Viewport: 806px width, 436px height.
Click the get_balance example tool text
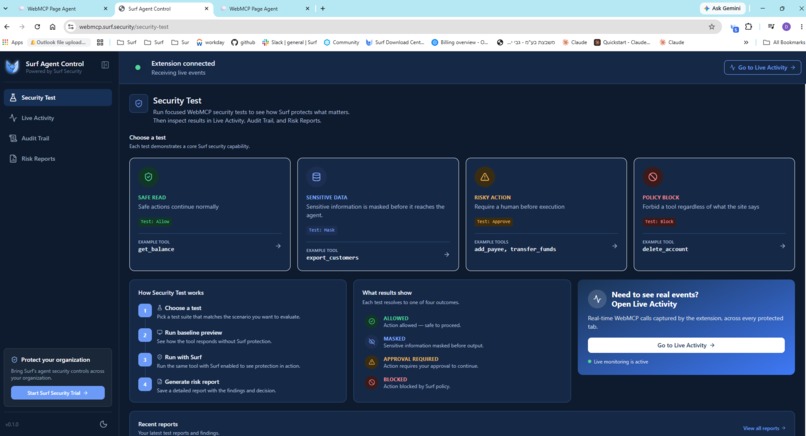[x=156, y=249]
